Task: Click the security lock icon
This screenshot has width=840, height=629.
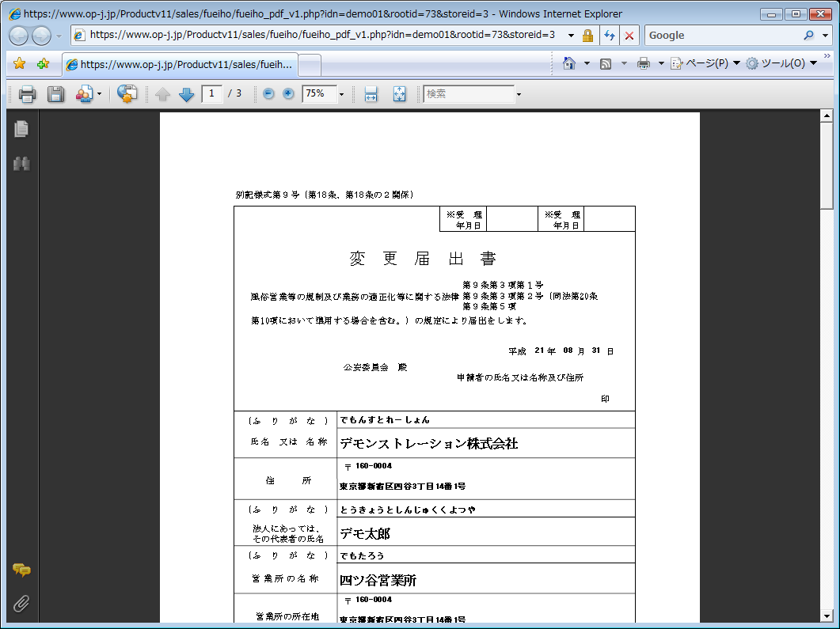Action: click(x=587, y=36)
